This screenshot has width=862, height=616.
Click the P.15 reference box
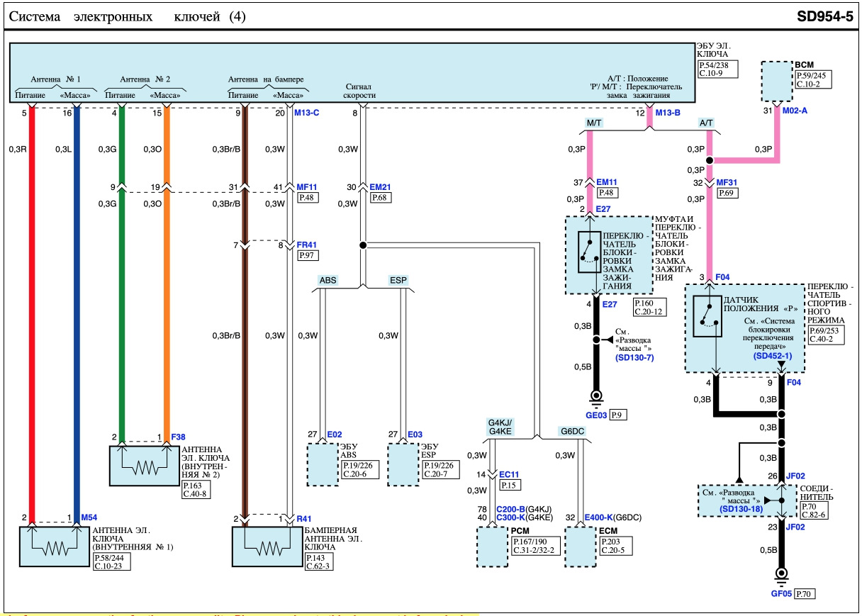pyautogui.click(x=510, y=485)
